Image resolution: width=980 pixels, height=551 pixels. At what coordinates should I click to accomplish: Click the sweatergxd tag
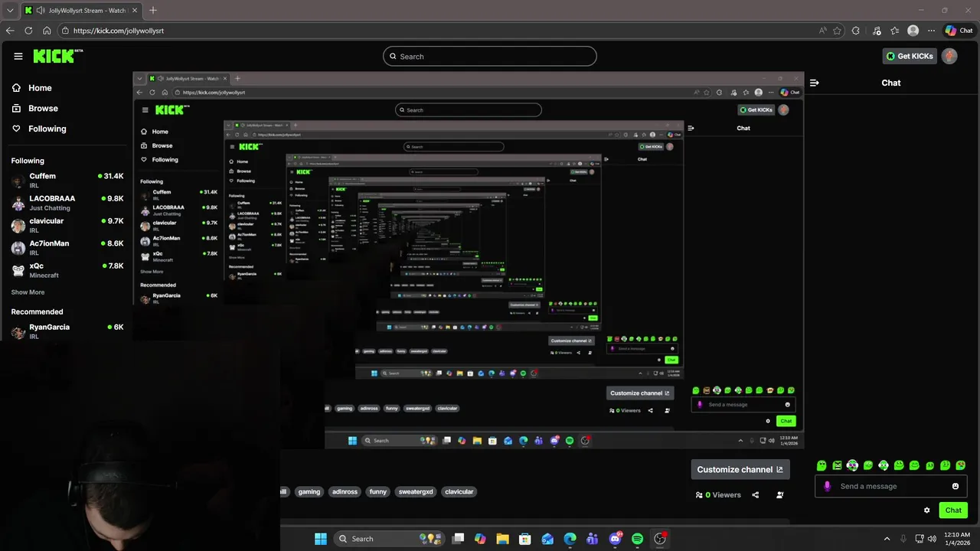[416, 492]
